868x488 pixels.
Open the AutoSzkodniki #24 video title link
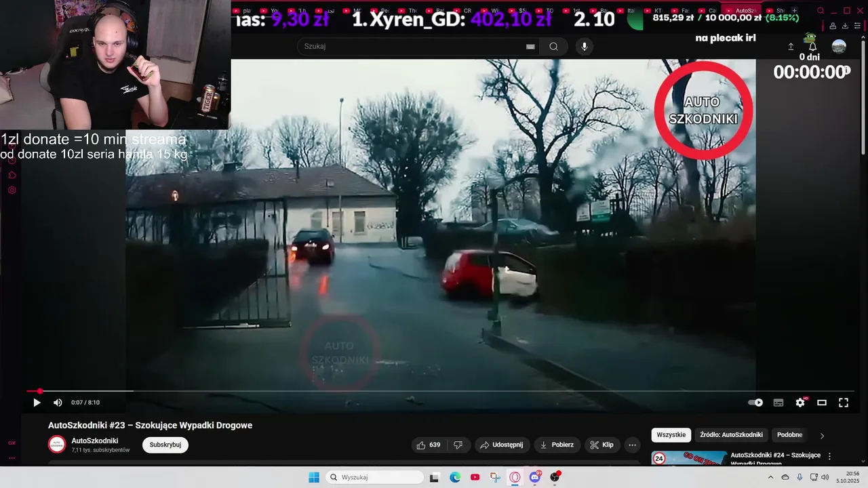pyautogui.click(x=775, y=459)
